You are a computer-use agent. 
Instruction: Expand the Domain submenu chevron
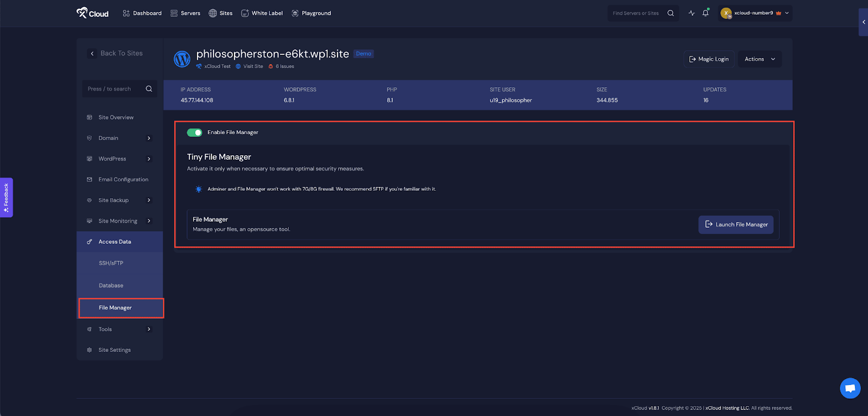[x=149, y=138]
